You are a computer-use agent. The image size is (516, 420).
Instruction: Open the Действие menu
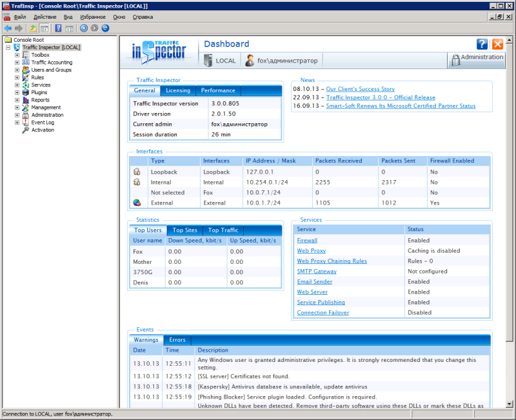pos(45,17)
